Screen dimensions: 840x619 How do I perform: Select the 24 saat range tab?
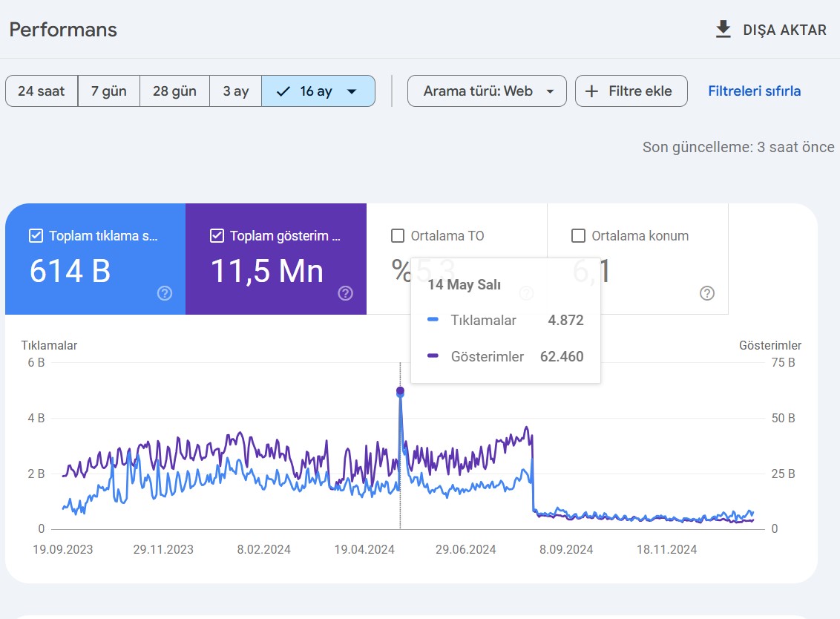pyautogui.click(x=42, y=91)
